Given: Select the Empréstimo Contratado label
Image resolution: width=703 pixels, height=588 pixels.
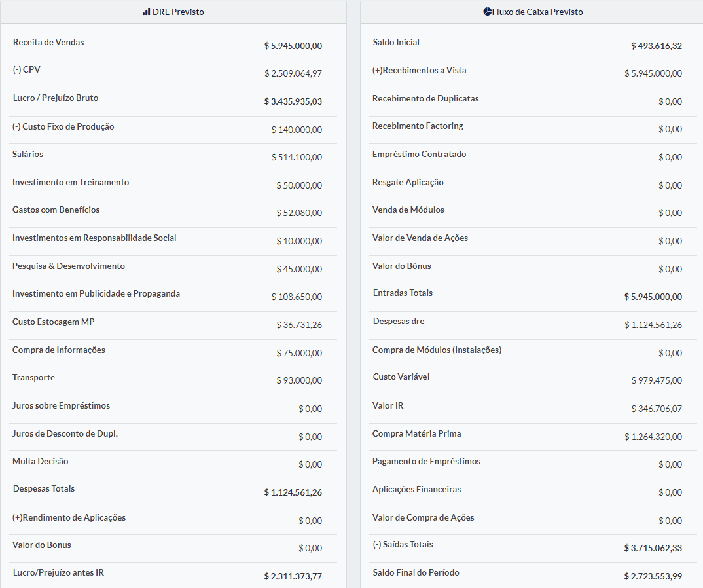Looking at the screenshot, I should (x=419, y=155).
